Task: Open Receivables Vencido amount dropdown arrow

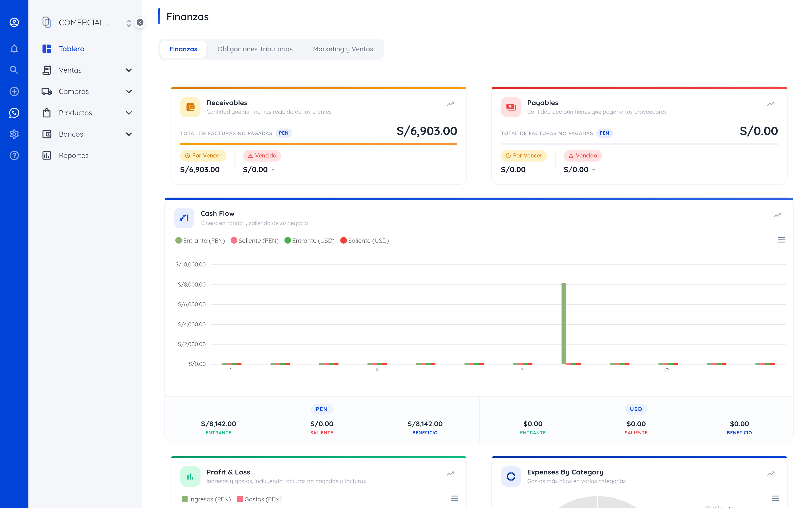Action: coord(273,170)
